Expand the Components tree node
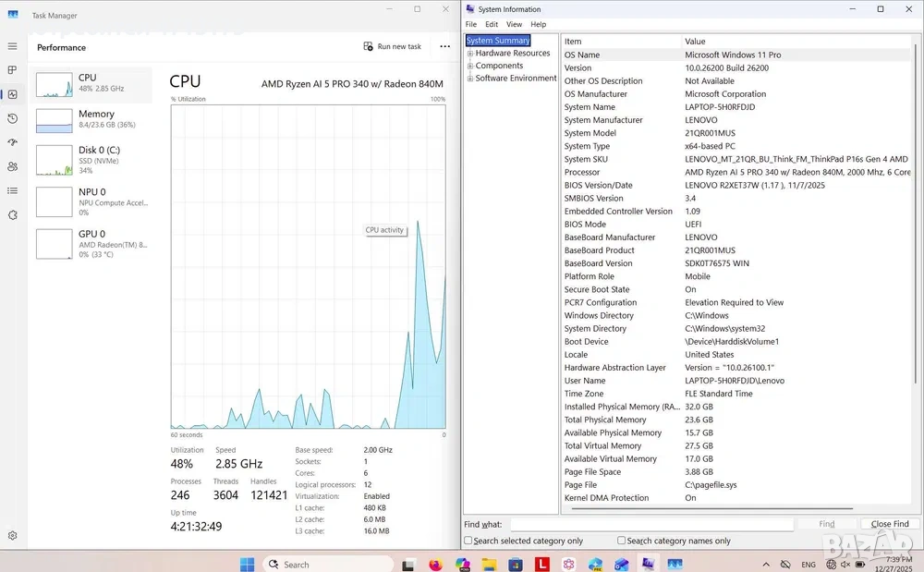 click(x=470, y=67)
